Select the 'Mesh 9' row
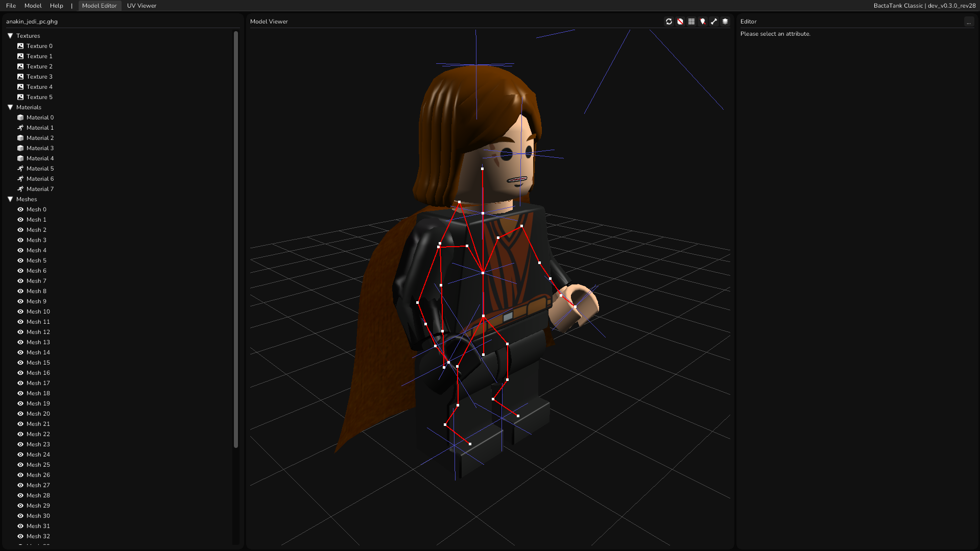The height and width of the screenshot is (551, 980). click(117, 301)
